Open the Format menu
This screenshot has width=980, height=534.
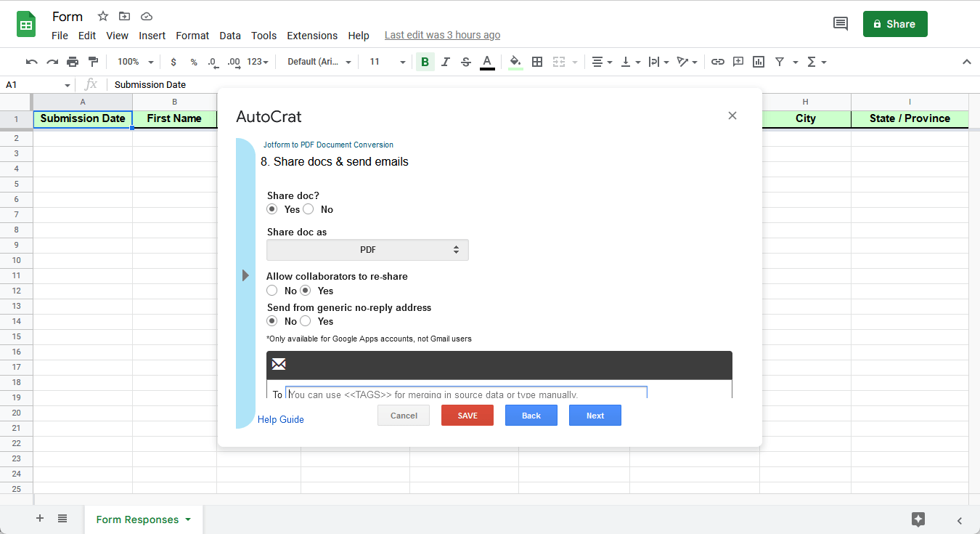pyautogui.click(x=192, y=36)
